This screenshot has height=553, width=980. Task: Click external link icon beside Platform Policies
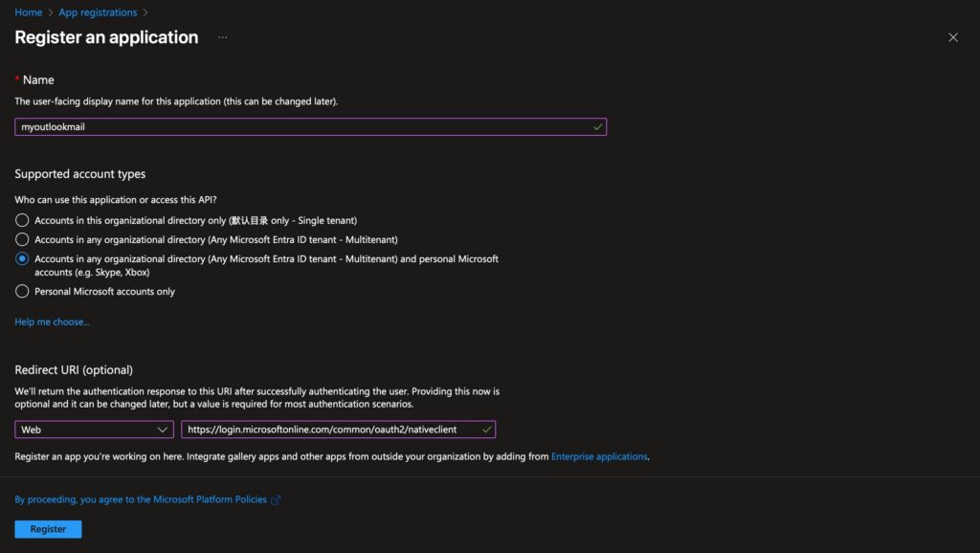pos(277,499)
